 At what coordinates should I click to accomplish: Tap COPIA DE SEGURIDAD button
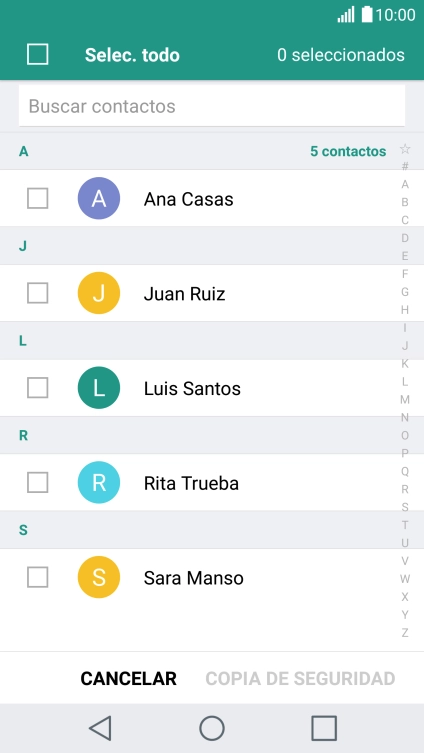click(300, 679)
